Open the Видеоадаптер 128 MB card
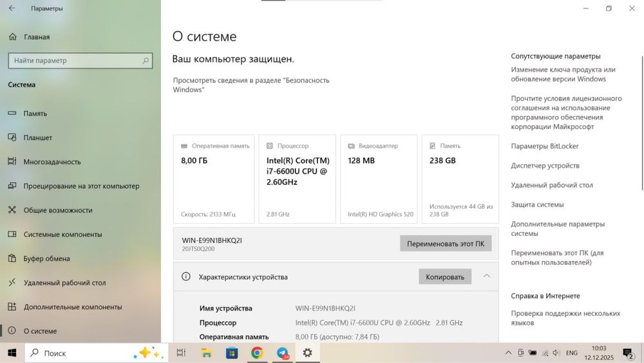The width and height of the screenshot is (644, 363). click(379, 179)
